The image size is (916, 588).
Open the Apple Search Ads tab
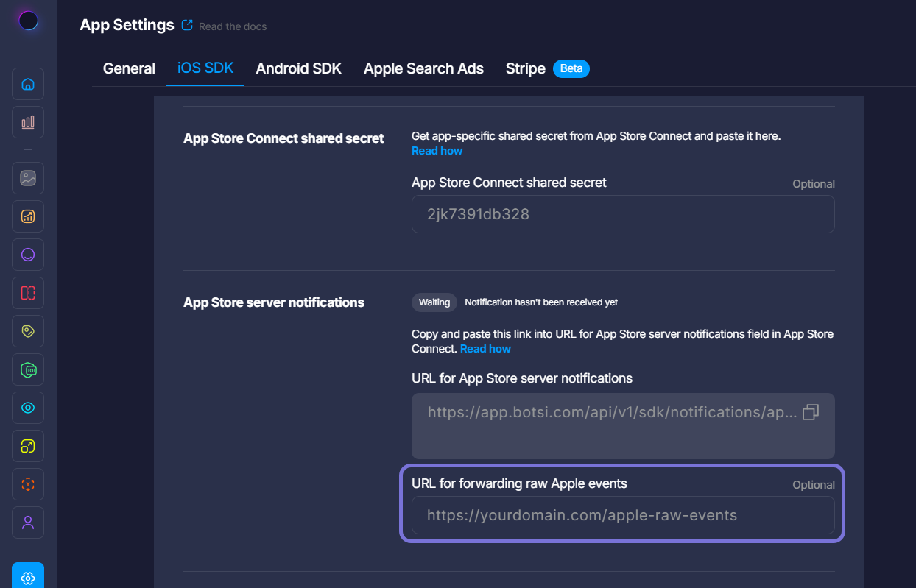pos(423,68)
